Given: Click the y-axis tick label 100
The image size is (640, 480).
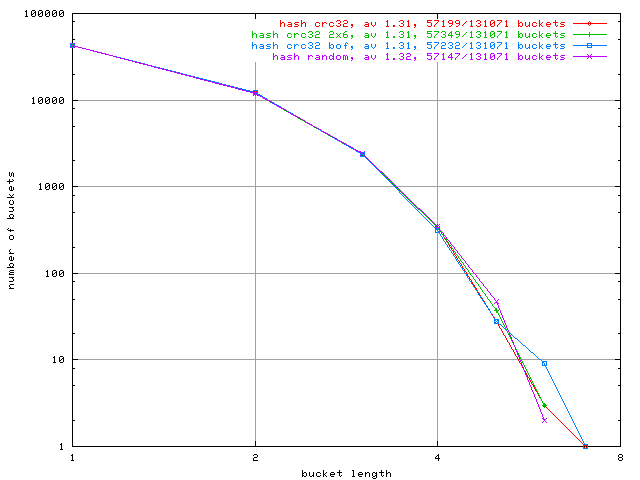Looking at the screenshot, I should point(55,273).
